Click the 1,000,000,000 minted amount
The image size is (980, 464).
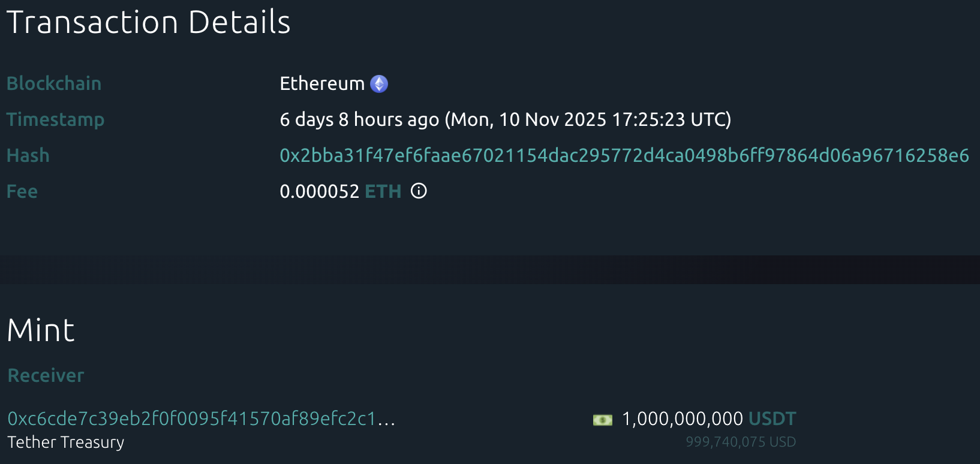click(683, 418)
